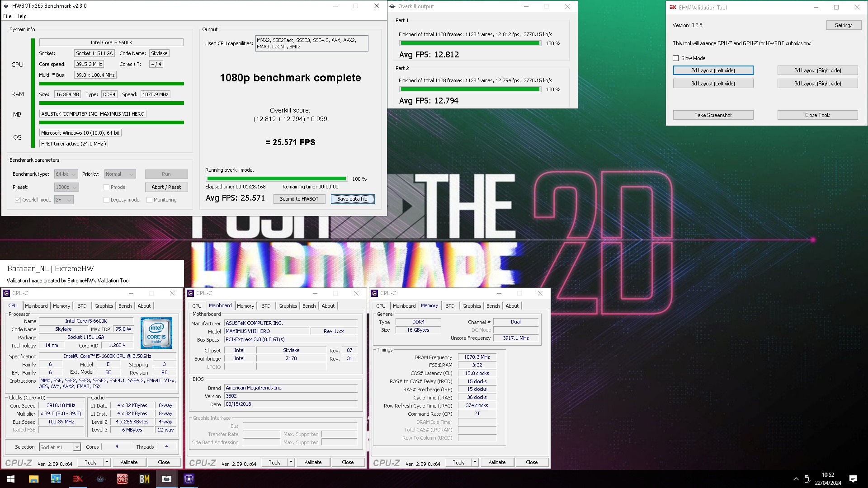Click title icon of CPU-Z Memory-tab window
The height and width of the screenshot is (488, 868).
pyautogui.click(x=374, y=293)
